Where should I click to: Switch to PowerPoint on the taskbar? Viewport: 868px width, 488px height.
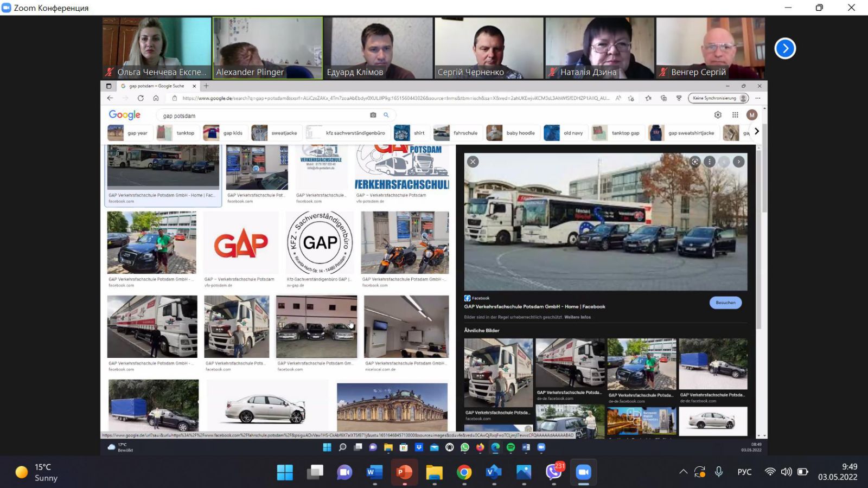point(404,472)
